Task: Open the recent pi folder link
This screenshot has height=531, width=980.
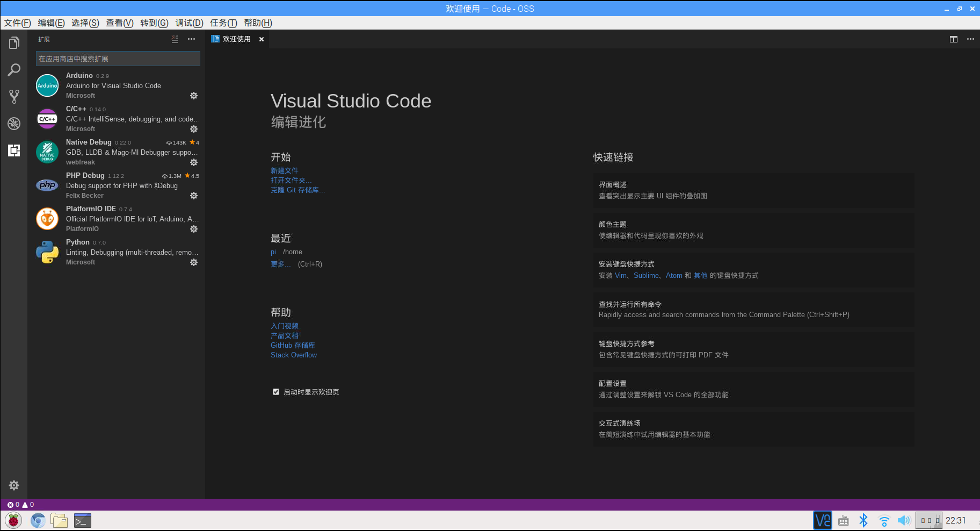Action: pos(273,252)
